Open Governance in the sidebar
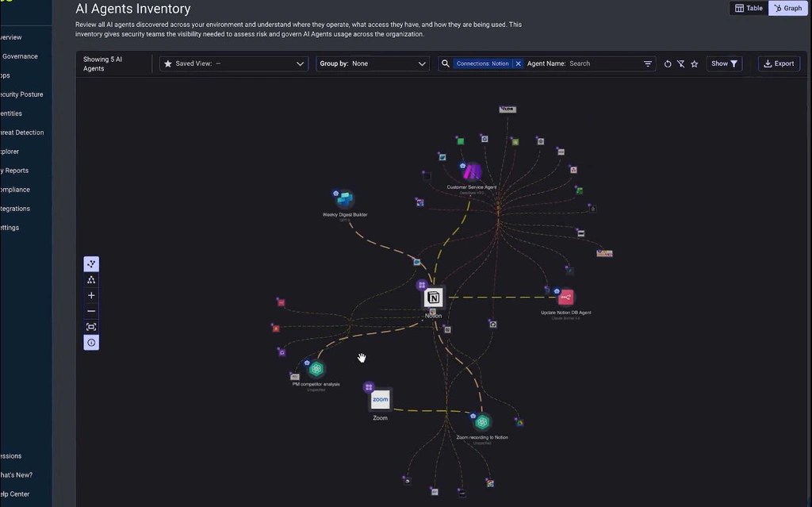 point(20,56)
